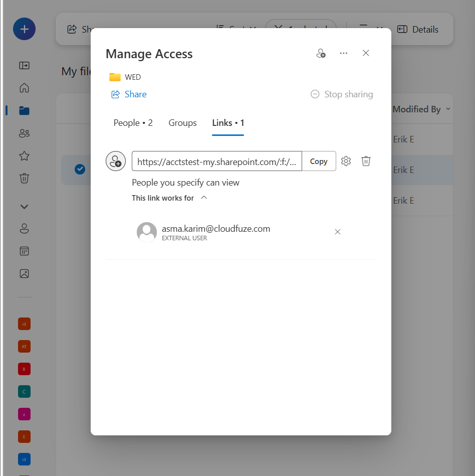
Task: Open the grant access icon in Manage Access header
Action: 321,53
